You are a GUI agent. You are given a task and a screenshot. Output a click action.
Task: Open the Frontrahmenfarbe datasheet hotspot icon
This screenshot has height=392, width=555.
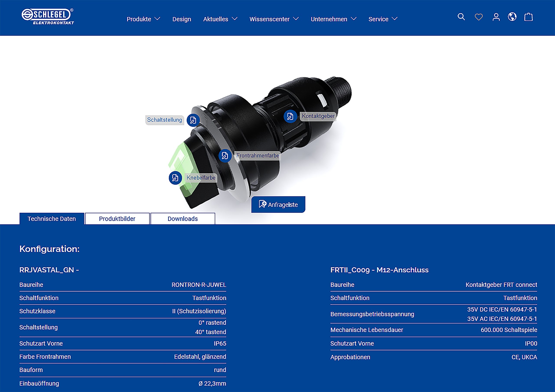[x=225, y=156]
